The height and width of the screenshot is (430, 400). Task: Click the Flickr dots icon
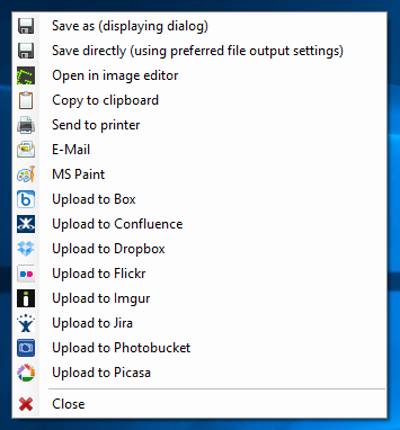click(x=26, y=274)
